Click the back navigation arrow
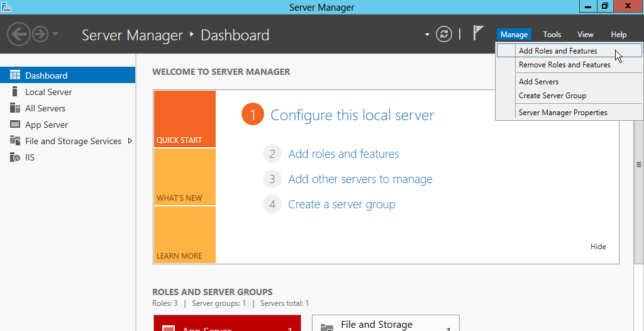 18,34
